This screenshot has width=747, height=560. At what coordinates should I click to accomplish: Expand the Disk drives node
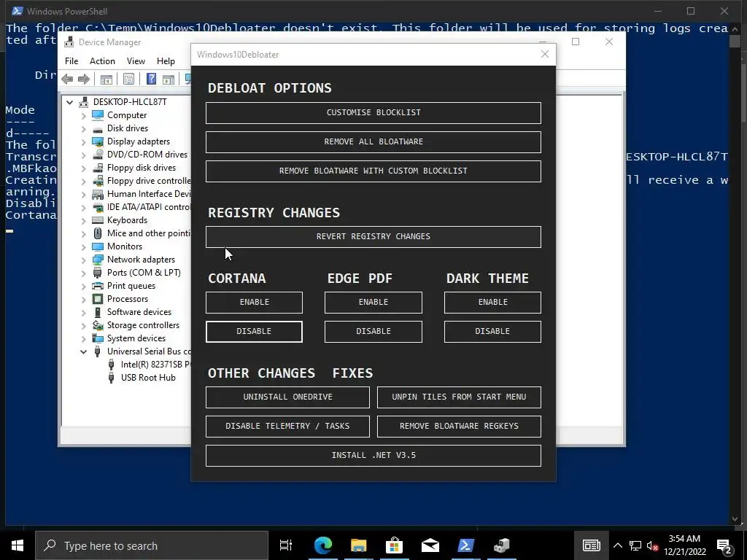point(83,128)
